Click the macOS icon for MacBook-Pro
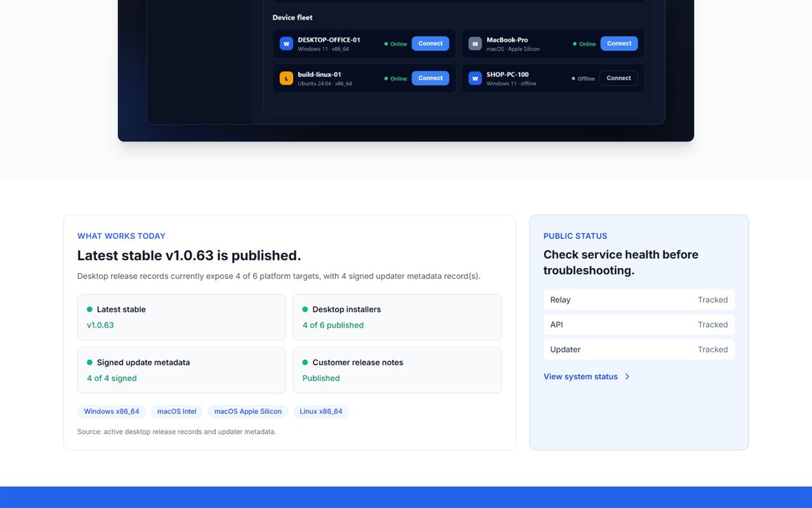Screen dimensions: 812x508 point(475,44)
